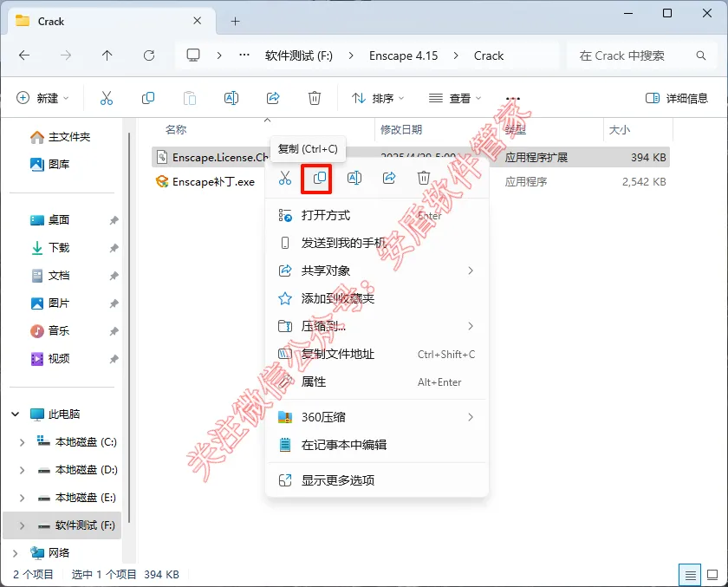Sort by the 修改日期 column header
Image resolution: width=728 pixels, height=587 pixels.
pyautogui.click(x=401, y=129)
